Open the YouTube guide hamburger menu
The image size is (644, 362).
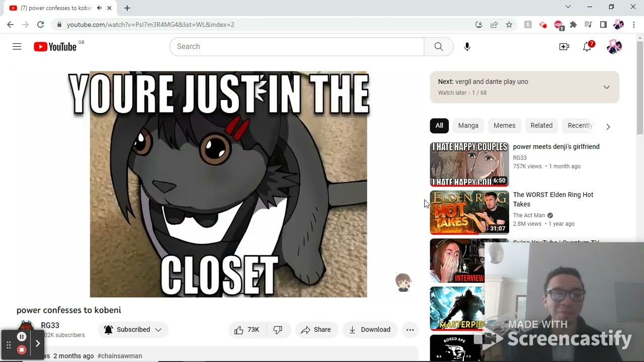tap(17, 47)
